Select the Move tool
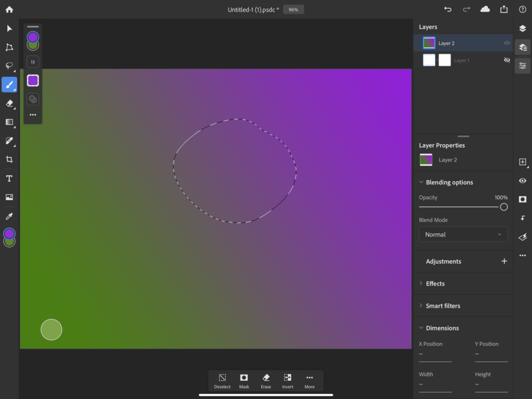 [8, 29]
